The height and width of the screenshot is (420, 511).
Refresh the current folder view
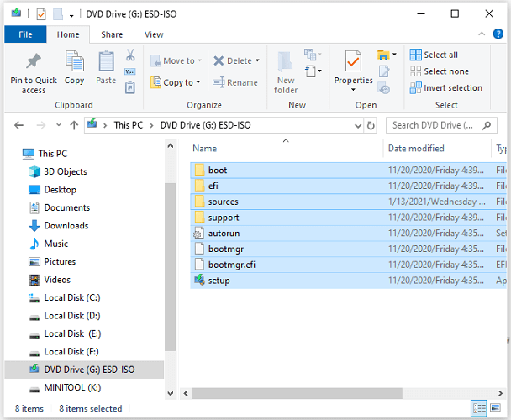[371, 125]
